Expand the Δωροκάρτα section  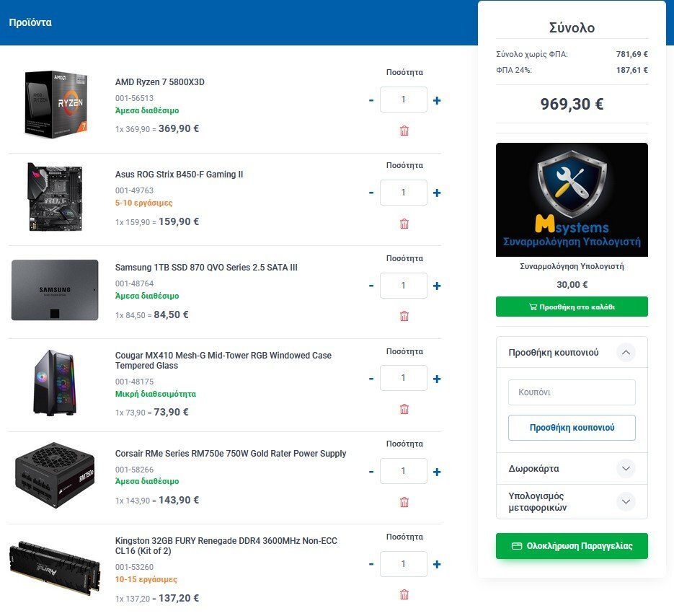626,468
